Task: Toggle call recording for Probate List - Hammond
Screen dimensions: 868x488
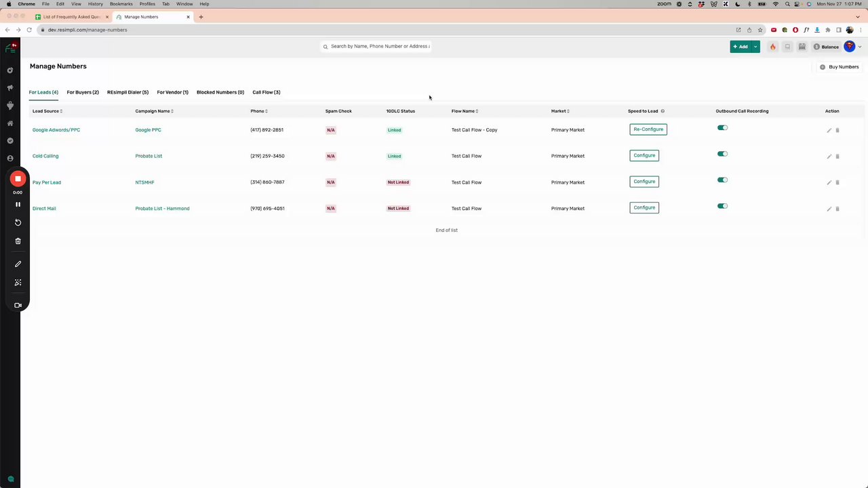Action: click(722, 206)
